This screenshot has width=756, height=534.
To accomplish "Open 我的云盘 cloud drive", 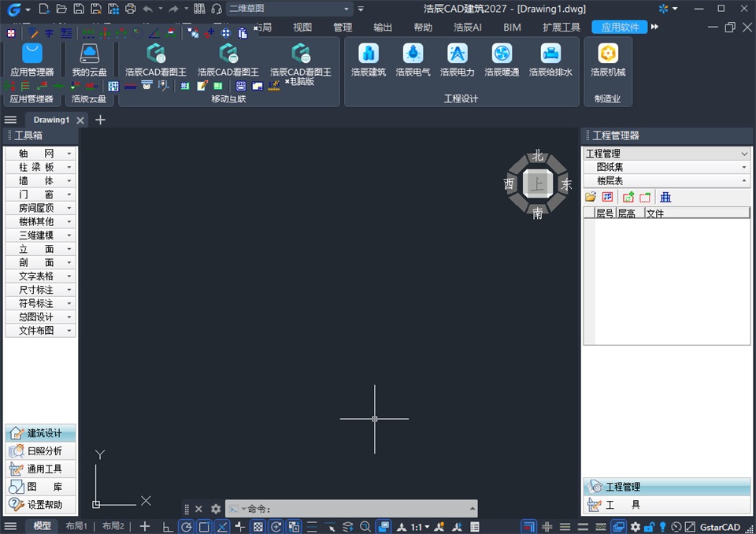I will click(89, 60).
